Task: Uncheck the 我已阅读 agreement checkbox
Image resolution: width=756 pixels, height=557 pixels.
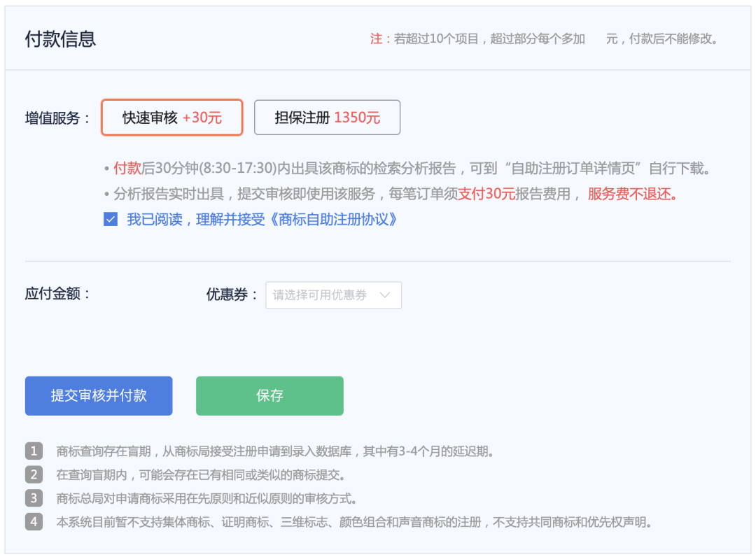Action: coord(111,219)
